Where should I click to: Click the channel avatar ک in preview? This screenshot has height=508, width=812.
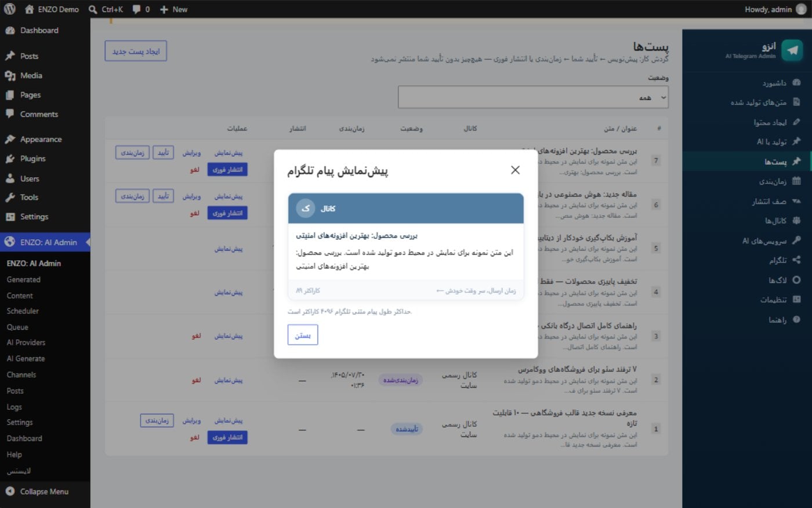pos(306,208)
